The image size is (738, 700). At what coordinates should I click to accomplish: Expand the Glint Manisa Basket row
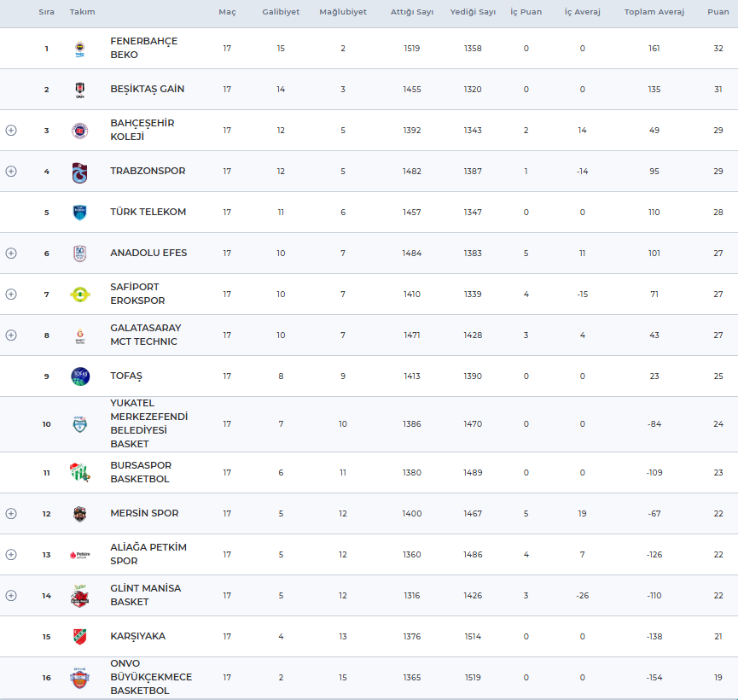(11, 596)
